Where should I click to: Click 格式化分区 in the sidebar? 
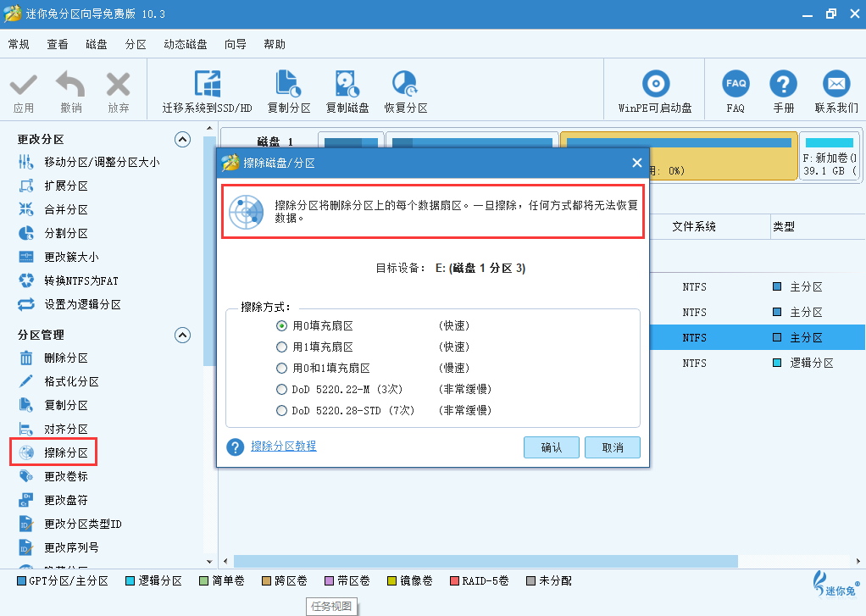pyautogui.click(x=58, y=382)
